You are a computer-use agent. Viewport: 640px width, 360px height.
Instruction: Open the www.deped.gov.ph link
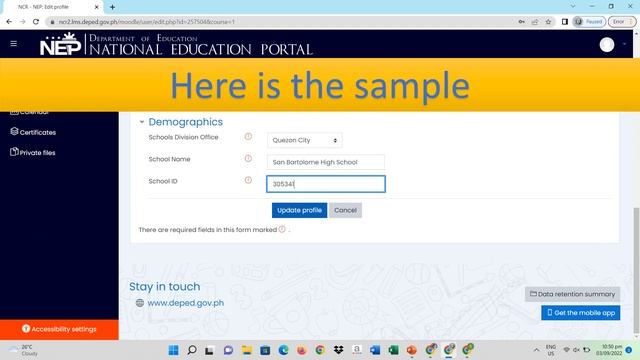[x=186, y=303]
